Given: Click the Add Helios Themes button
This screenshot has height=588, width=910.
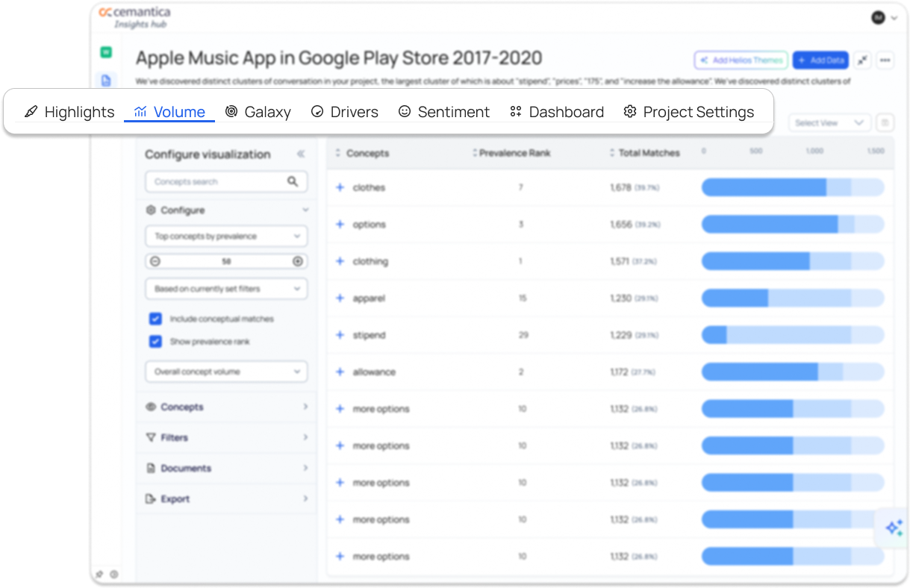Looking at the screenshot, I should pyautogui.click(x=741, y=60).
